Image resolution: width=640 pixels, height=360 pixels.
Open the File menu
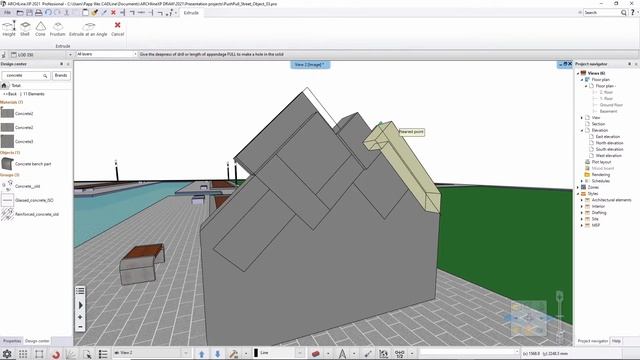tap(7, 13)
